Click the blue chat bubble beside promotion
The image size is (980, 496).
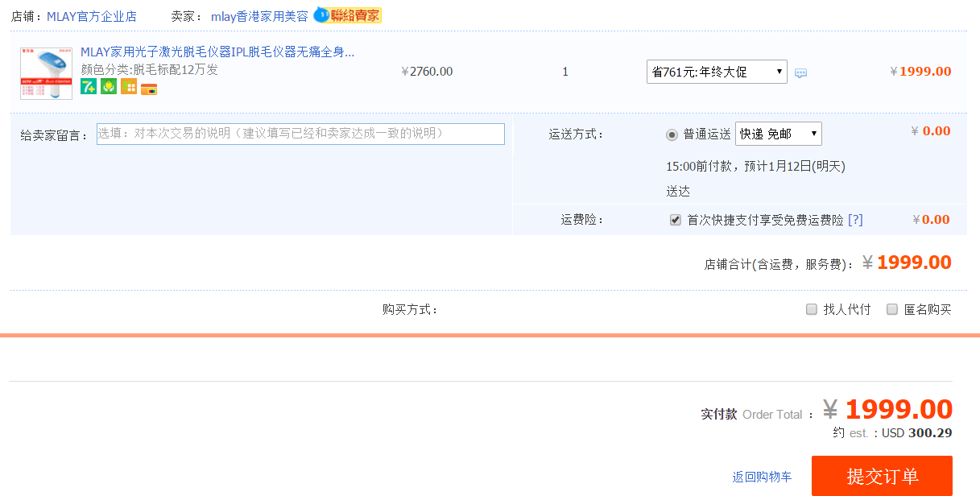tap(800, 73)
